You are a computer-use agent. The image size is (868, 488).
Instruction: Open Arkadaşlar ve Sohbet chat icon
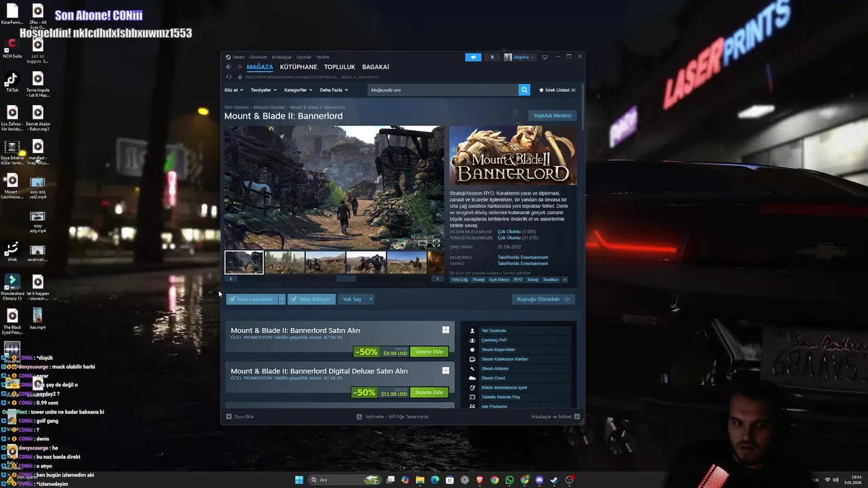577,417
